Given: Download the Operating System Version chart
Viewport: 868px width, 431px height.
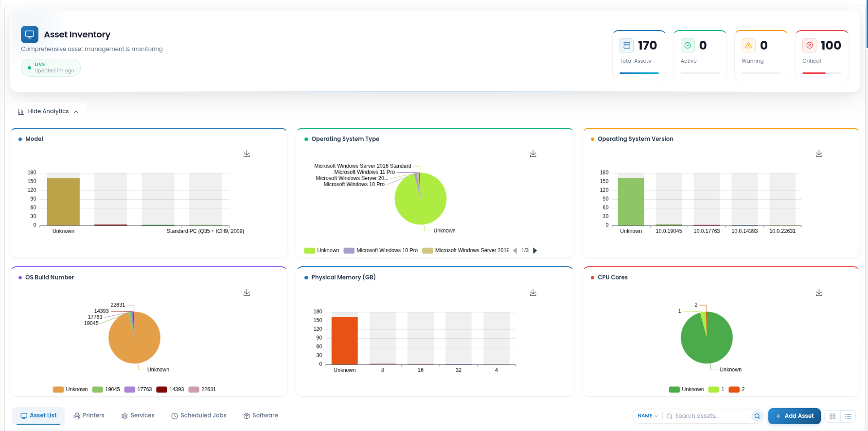Looking at the screenshot, I should click(819, 154).
